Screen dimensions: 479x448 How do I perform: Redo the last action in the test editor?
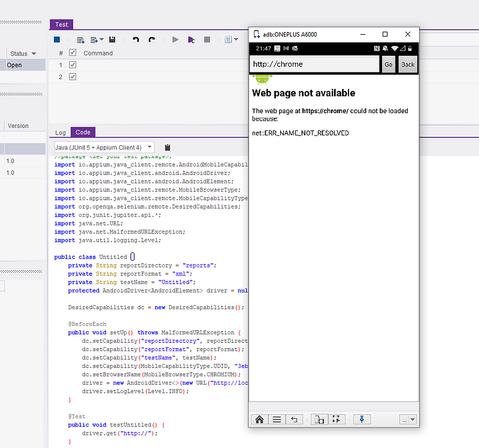tap(151, 39)
